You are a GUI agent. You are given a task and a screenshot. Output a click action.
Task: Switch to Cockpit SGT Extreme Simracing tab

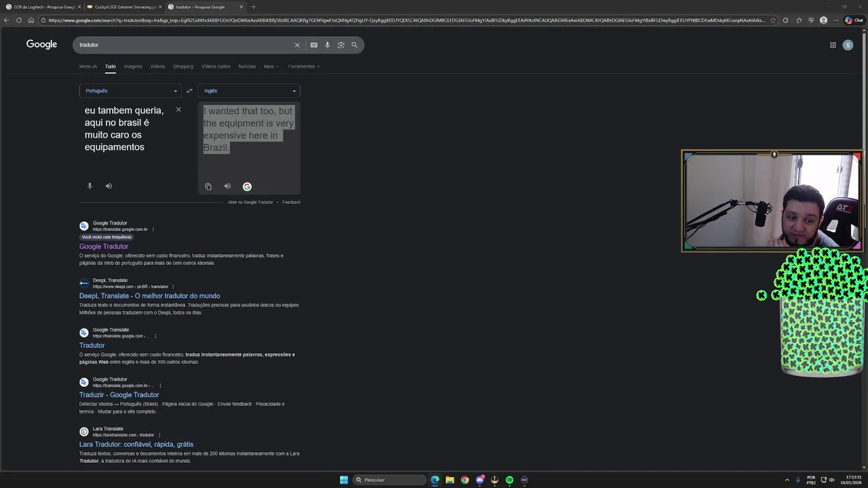[x=123, y=7]
